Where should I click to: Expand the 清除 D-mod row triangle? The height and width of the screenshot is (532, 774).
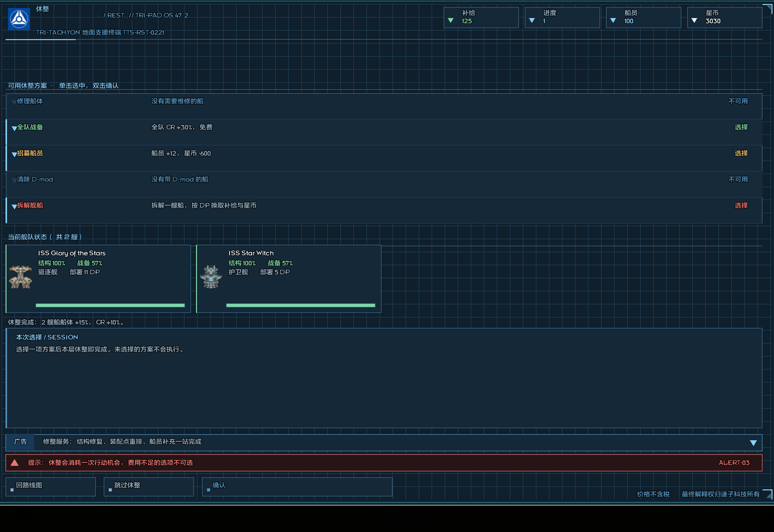[14, 180]
